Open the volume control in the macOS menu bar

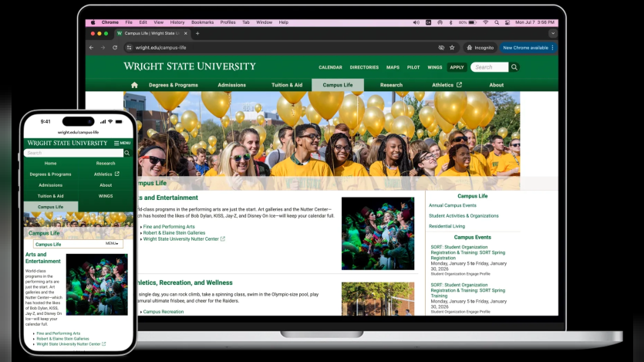point(416,22)
